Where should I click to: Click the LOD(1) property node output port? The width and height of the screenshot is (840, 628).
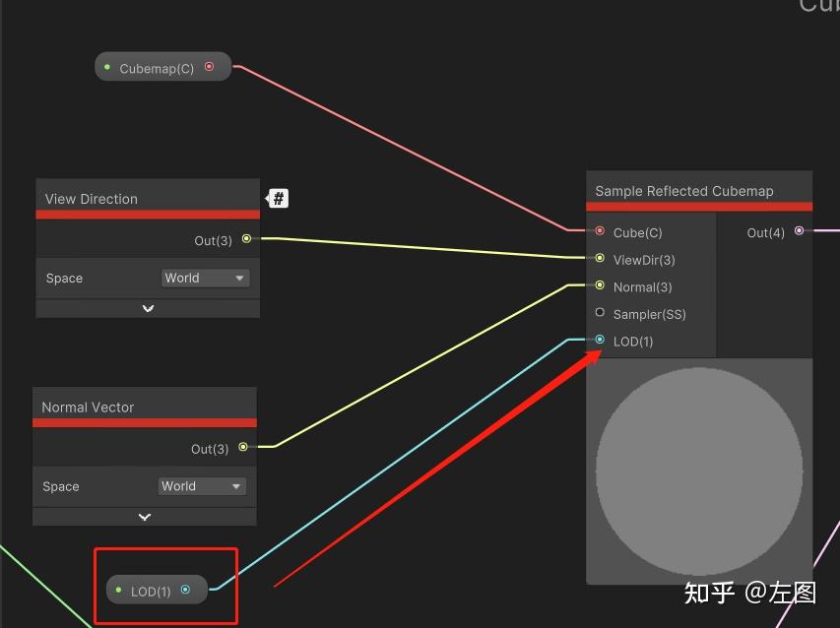(x=186, y=590)
